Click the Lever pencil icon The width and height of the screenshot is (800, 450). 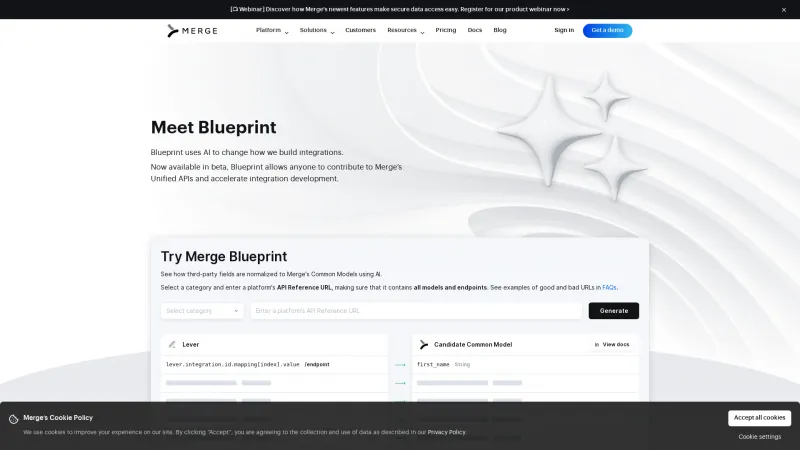(172, 344)
